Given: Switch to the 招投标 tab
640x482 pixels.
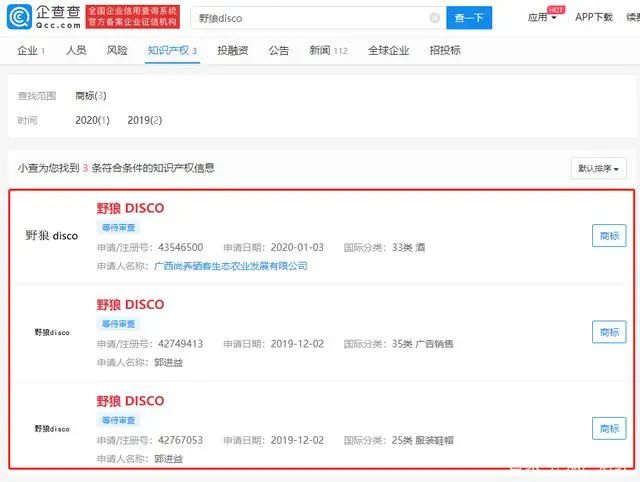Looking at the screenshot, I should 445,50.
